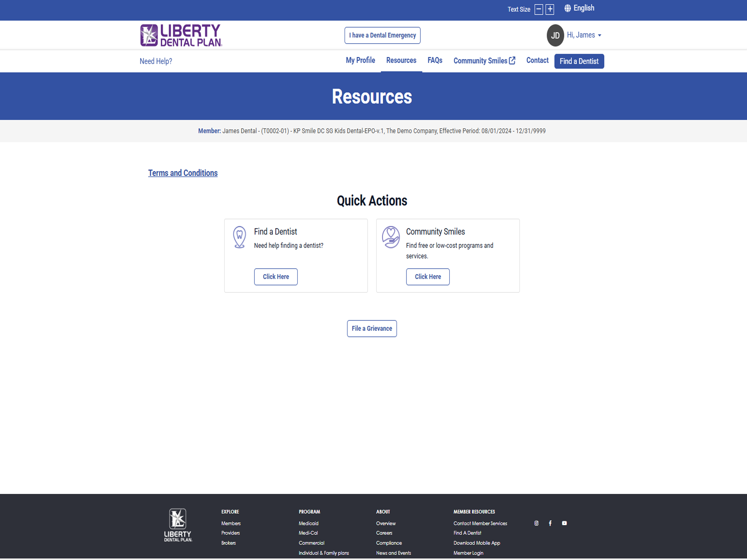
Task: Open footer Find A Dentist link
Action: (x=467, y=533)
